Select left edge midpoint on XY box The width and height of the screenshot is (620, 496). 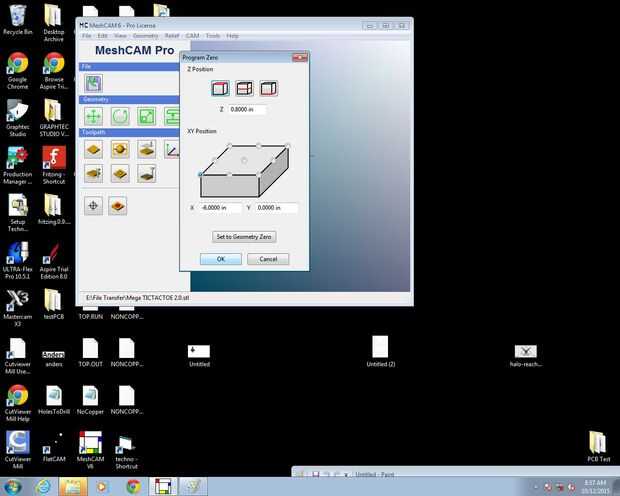tap(215, 160)
